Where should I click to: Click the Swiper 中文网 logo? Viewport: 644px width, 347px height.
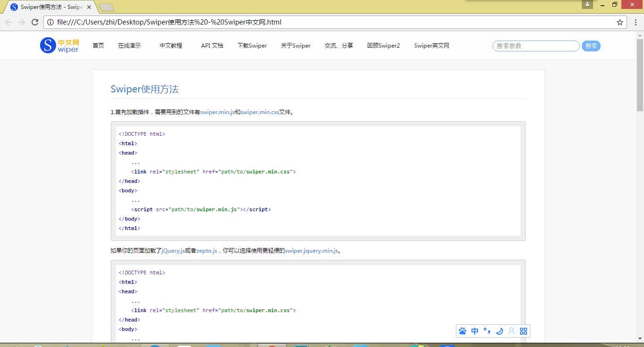click(59, 46)
